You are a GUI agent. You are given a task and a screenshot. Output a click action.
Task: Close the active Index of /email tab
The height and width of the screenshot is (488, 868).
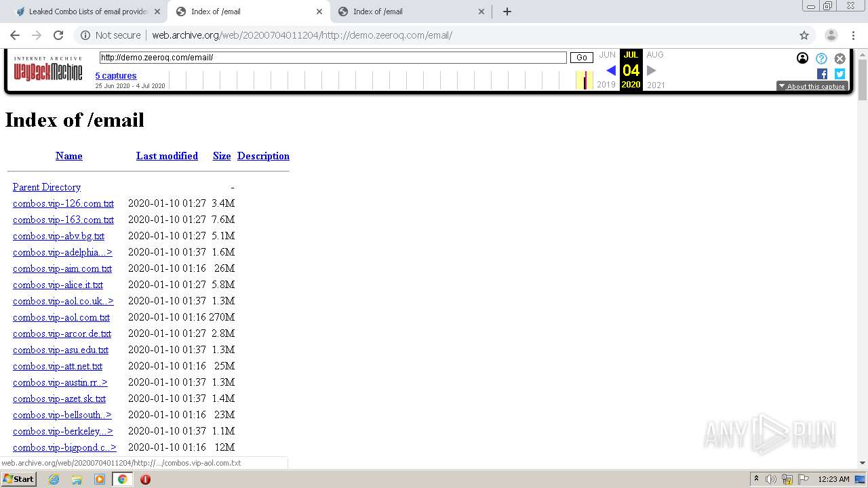coord(319,12)
